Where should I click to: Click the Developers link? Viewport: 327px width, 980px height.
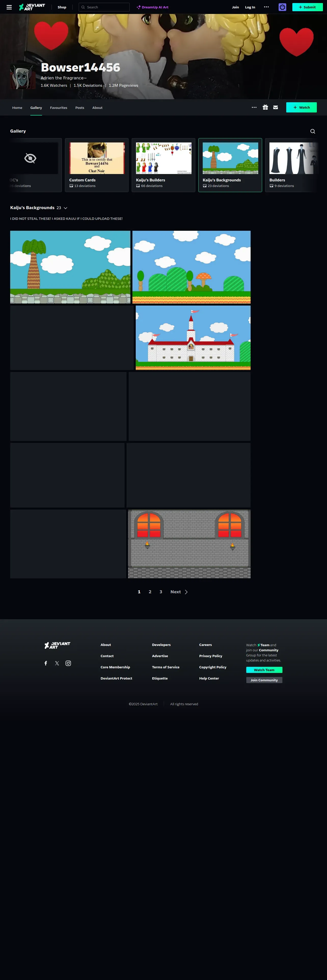(161, 645)
